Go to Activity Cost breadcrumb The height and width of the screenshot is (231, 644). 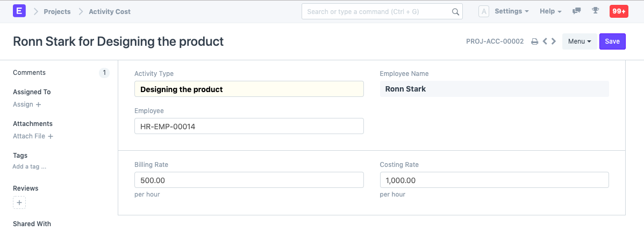tap(110, 11)
